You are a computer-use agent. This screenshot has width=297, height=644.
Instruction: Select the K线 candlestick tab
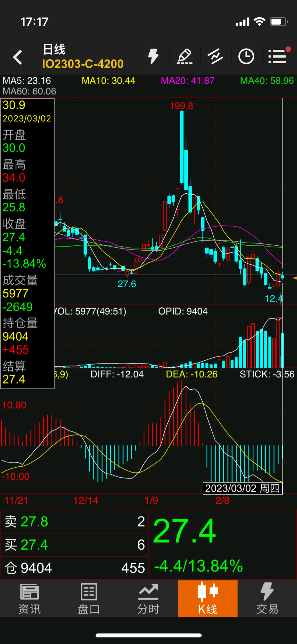coord(208,598)
